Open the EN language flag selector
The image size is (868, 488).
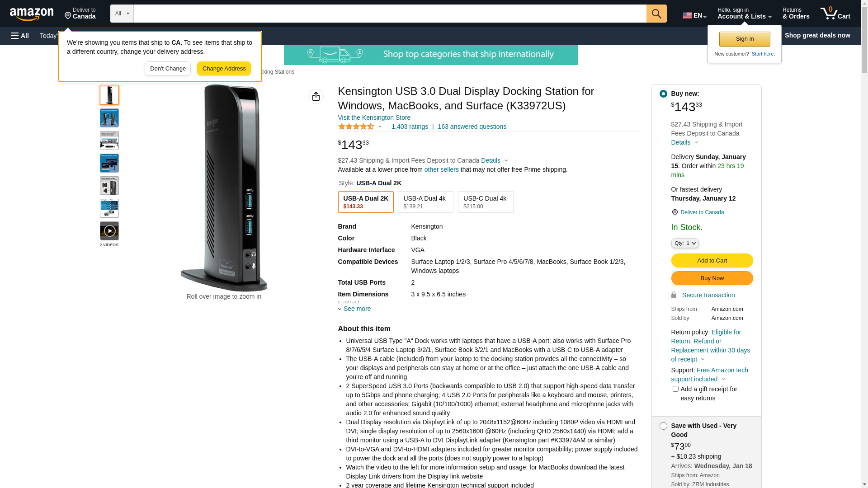(x=694, y=15)
